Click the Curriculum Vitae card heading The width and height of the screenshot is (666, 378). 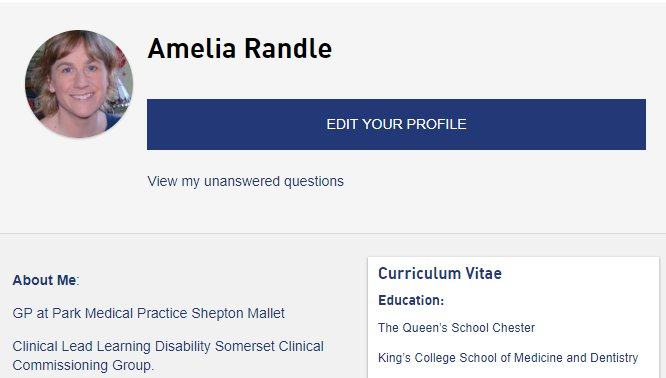(x=440, y=273)
